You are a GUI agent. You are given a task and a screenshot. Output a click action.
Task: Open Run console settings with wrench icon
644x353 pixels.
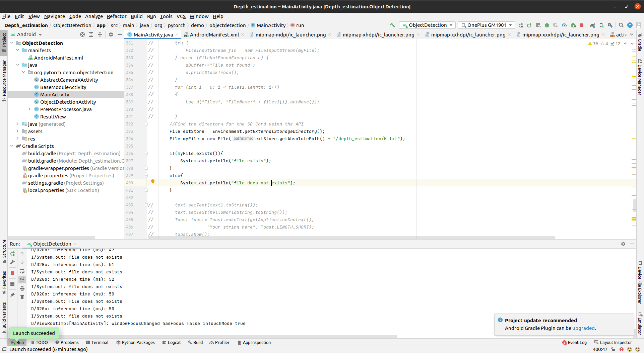tap(12, 262)
